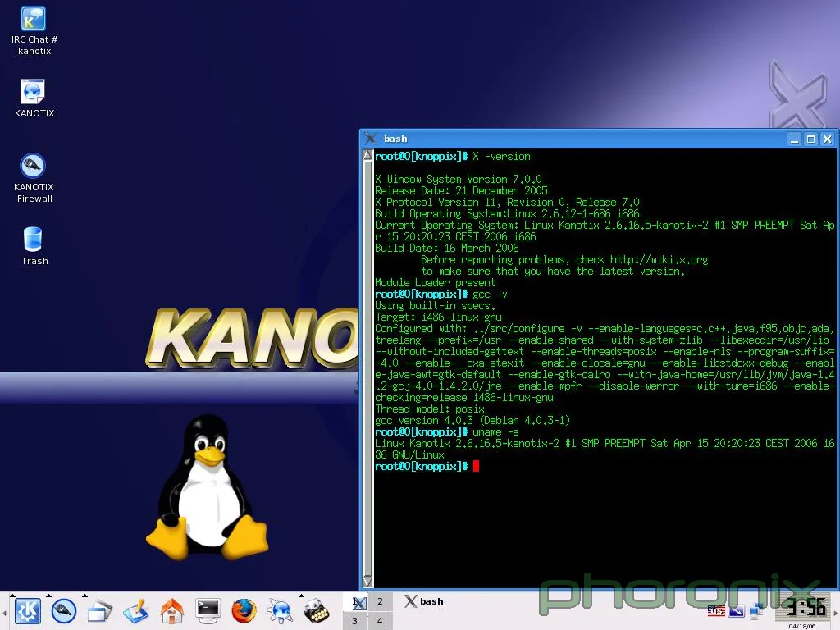
Task: Switch to virtual desktop 2 in pager
Action: [x=380, y=601]
